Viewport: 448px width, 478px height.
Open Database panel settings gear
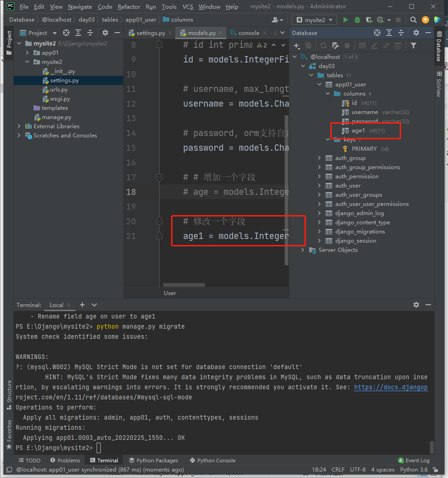click(x=416, y=33)
